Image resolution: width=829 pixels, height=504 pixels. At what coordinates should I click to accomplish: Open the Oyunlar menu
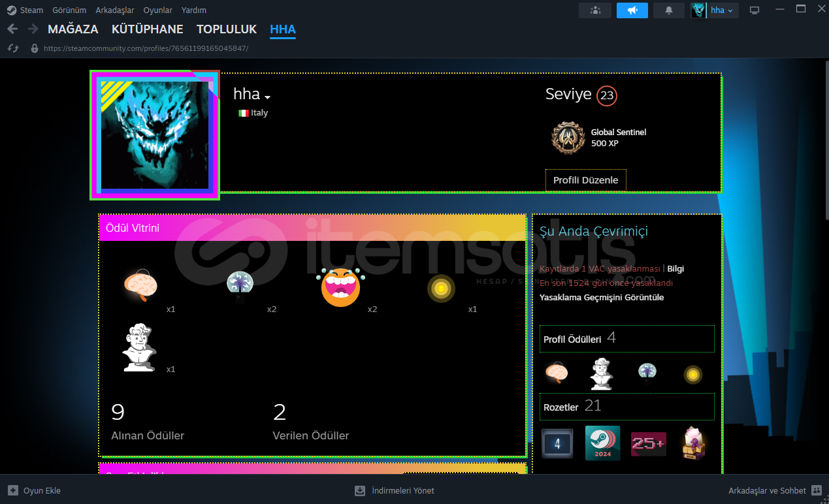(158, 10)
